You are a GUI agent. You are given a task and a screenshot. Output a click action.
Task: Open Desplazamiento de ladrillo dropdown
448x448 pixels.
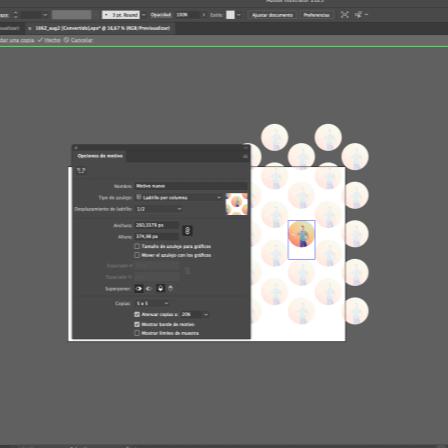(x=159, y=209)
